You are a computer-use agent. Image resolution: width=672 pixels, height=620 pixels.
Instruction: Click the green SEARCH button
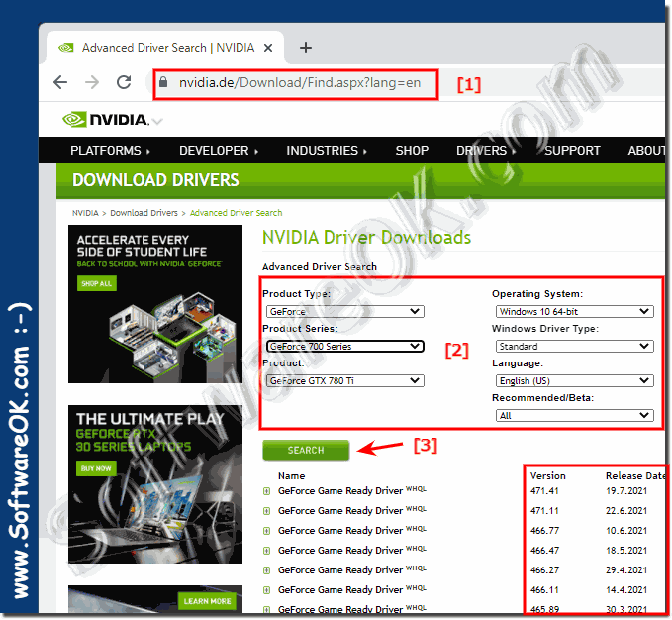(x=306, y=451)
